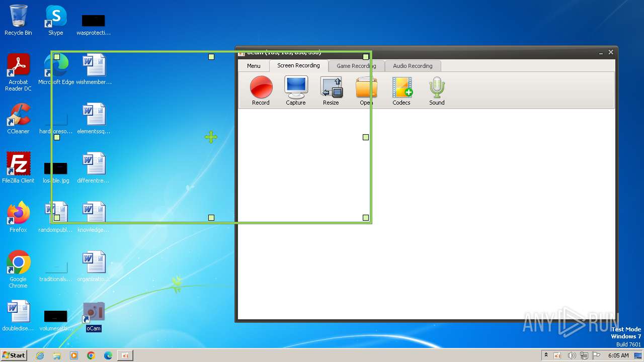The width and height of the screenshot is (644, 362).
Task: Click the 6:05 AM clock
Action: (x=618, y=355)
